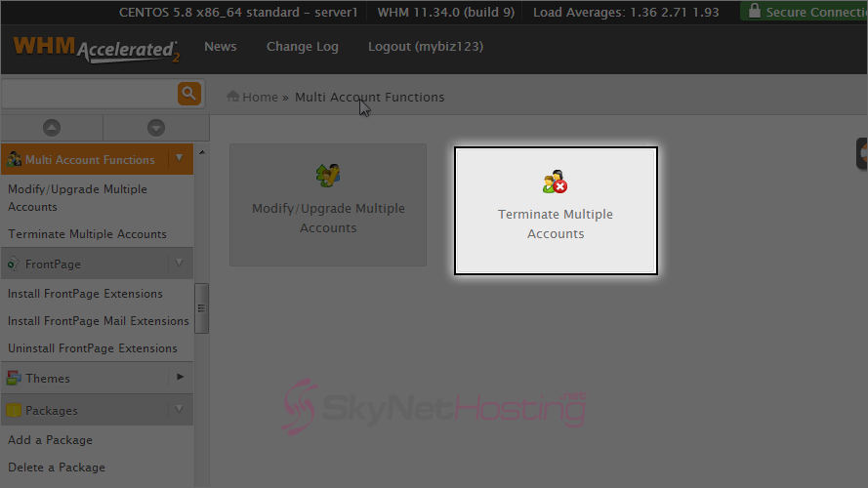The image size is (868, 488).
Task: Click the Secure Connection badge label
Action: click(x=816, y=12)
